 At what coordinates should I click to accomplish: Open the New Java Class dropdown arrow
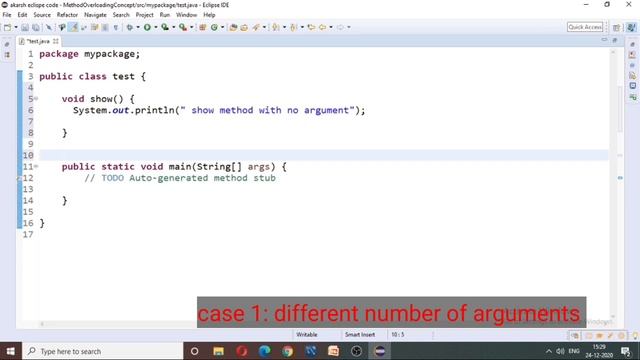coord(222,27)
